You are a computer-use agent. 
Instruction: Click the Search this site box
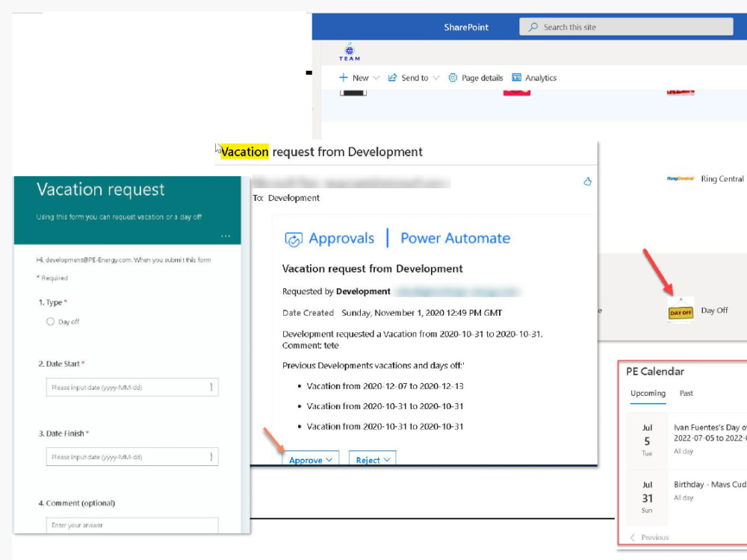click(626, 27)
